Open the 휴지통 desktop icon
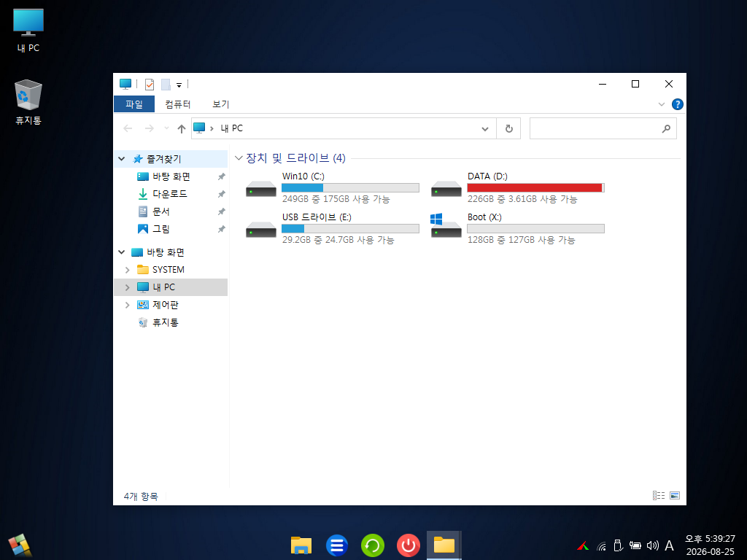Screen dimensions: 747x560 (28, 102)
